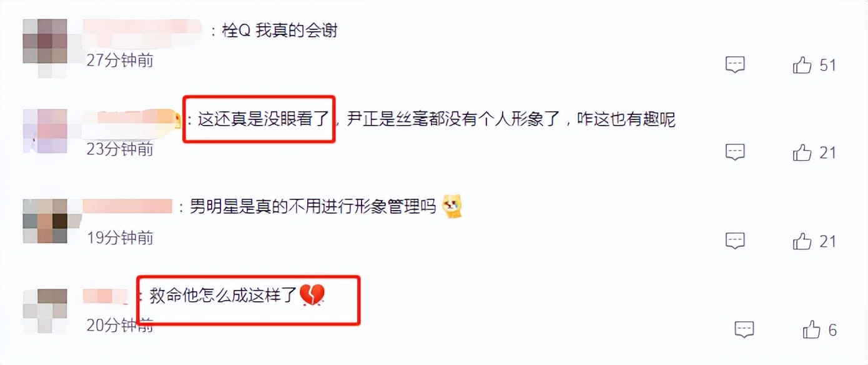Open username of the 栓Q commenter
Image resolution: width=868 pixels, height=365 pixels.
click(144, 29)
